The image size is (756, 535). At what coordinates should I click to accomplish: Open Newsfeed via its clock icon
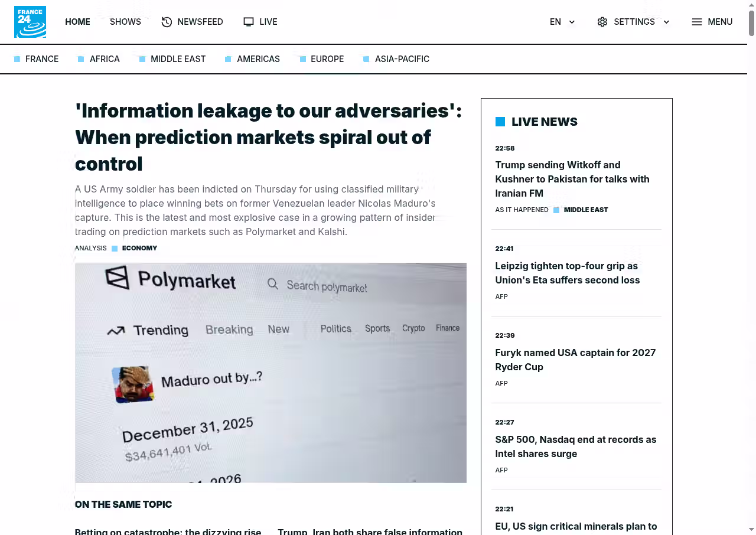(167, 22)
